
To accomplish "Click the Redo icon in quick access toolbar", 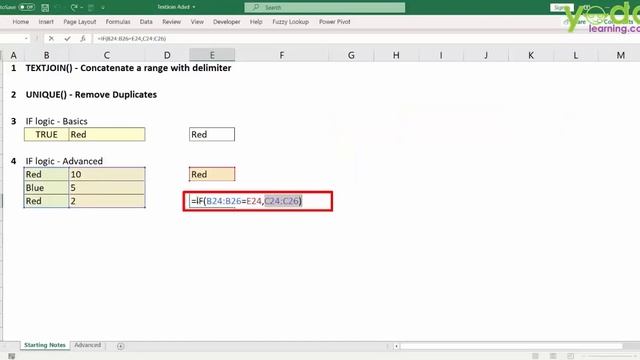I will coord(74,7).
